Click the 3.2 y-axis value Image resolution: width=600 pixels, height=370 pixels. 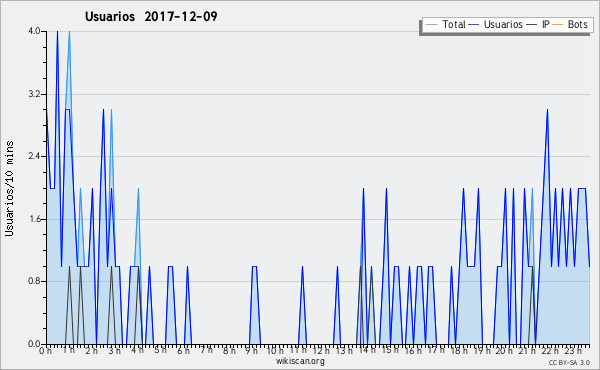point(34,94)
